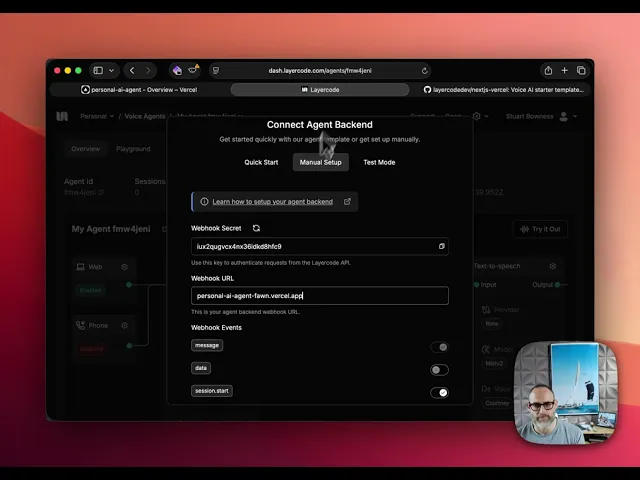Open the layercodedev/nextjs-vercel GitHub tab
Viewport: 640px width, 480px height.
[x=502, y=90]
